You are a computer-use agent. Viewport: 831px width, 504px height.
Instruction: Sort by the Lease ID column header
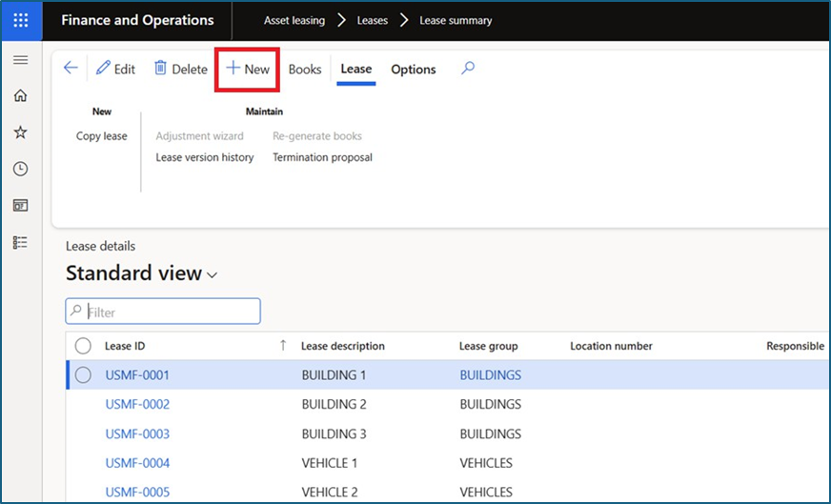pos(125,346)
